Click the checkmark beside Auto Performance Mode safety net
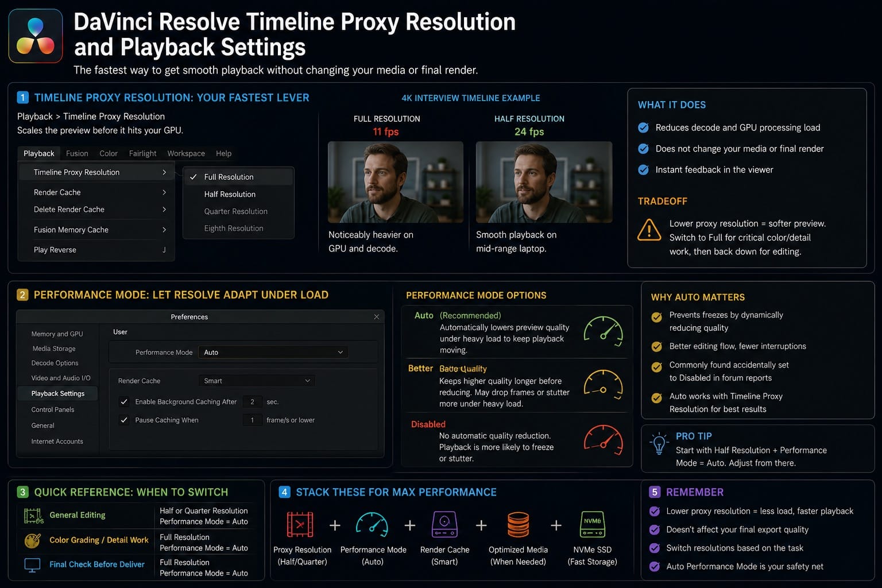The height and width of the screenshot is (588, 882). click(x=654, y=567)
